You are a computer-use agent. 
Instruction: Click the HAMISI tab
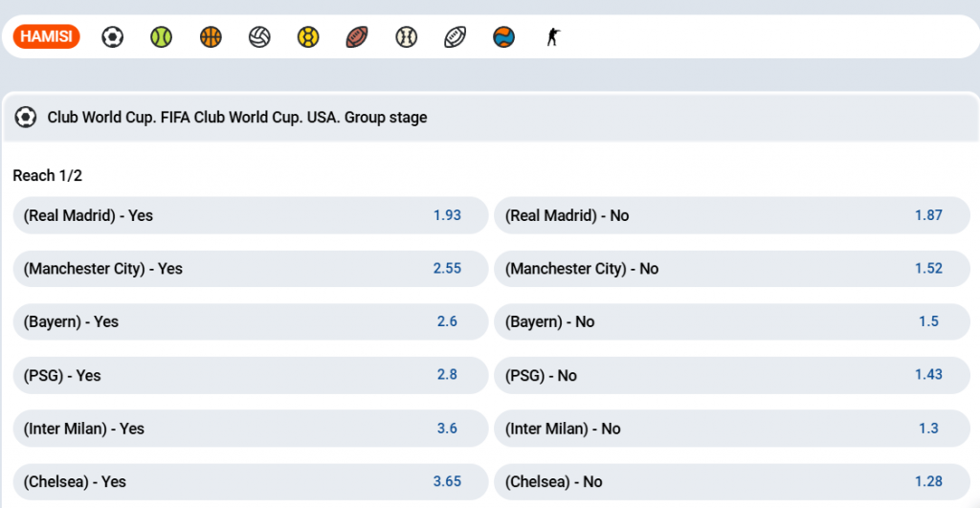click(46, 36)
